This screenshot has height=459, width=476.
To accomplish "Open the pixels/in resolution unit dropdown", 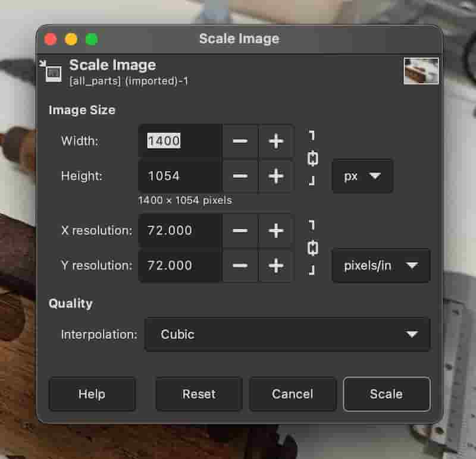I will (380, 266).
